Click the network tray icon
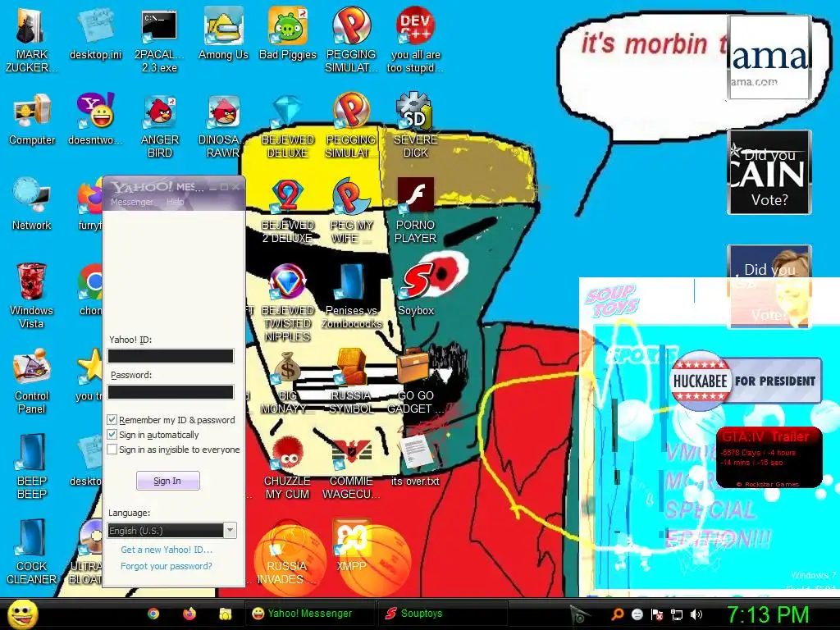840x630 pixels. coord(677,614)
